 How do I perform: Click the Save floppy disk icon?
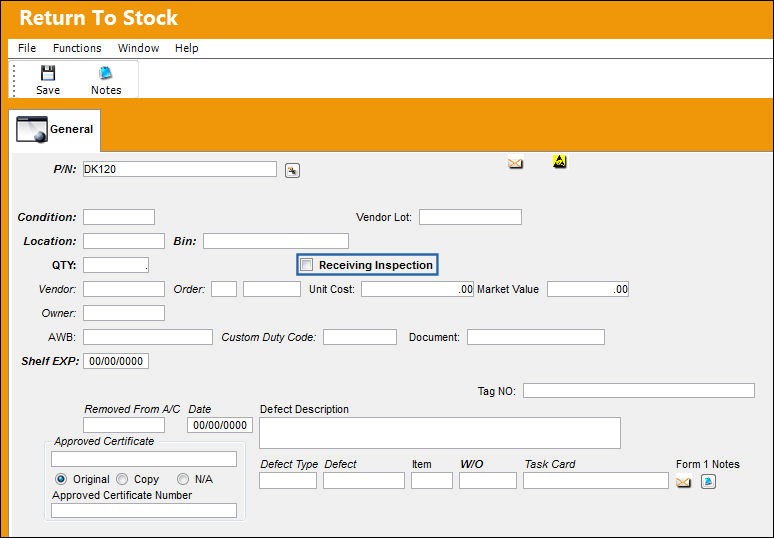pyautogui.click(x=48, y=73)
